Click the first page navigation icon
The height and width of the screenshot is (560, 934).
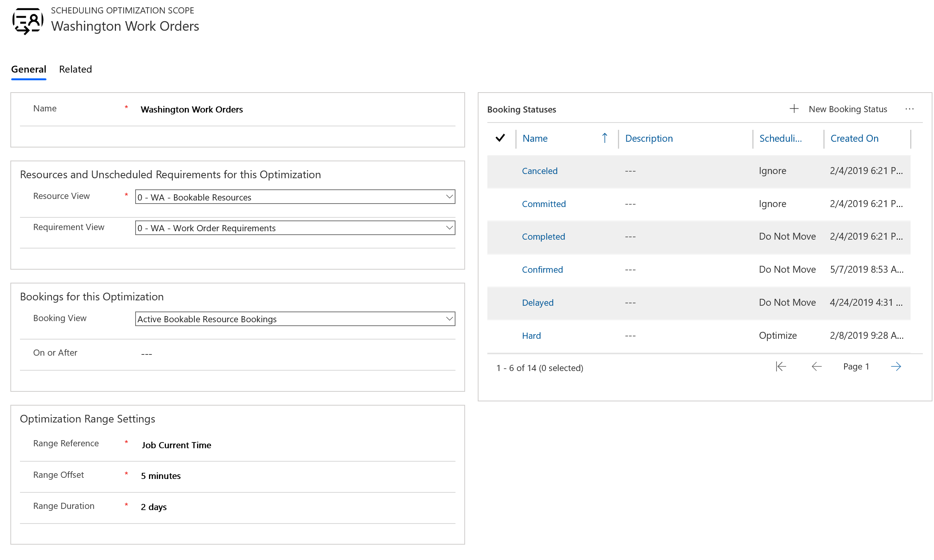(x=781, y=366)
